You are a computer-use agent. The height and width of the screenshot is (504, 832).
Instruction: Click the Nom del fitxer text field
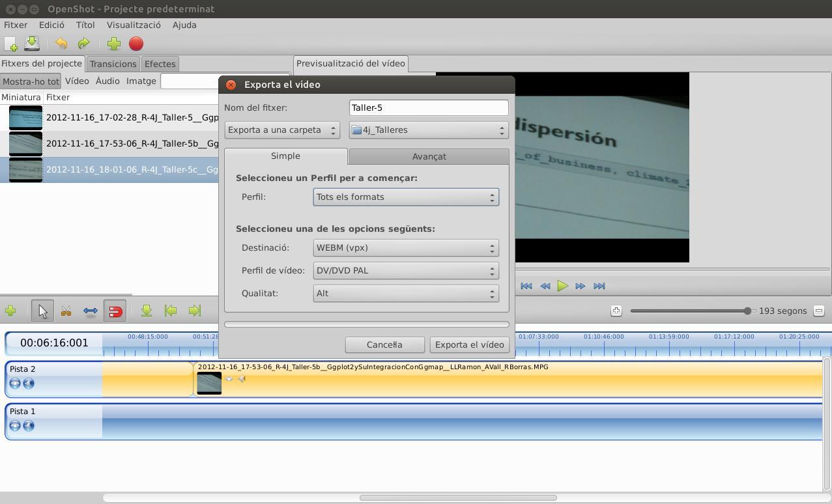pyautogui.click(x=428, y=108)
